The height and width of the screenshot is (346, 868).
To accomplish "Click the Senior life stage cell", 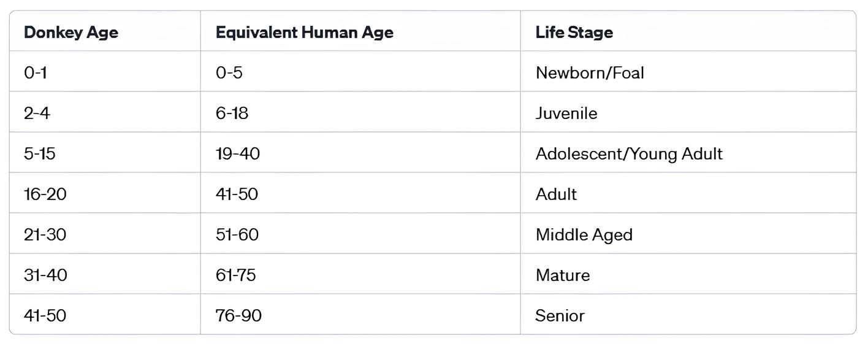I will (x=560, y=316).
